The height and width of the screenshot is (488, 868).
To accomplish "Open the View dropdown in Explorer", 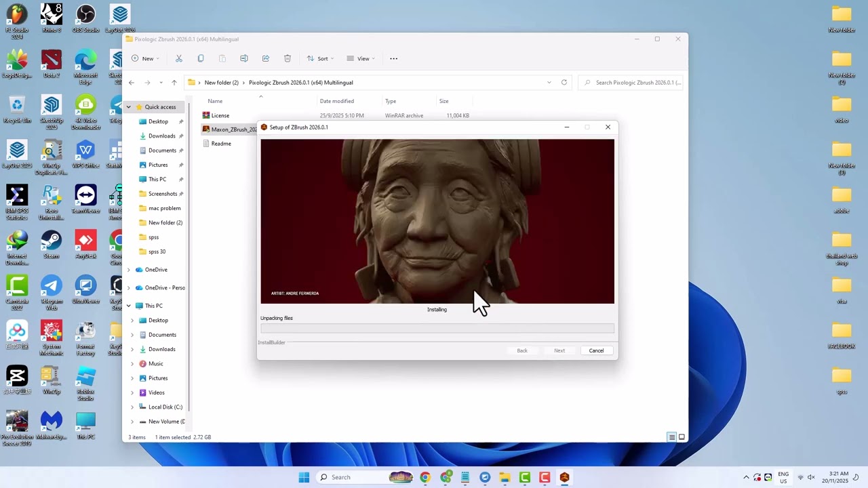I will (x=361, y=58).
